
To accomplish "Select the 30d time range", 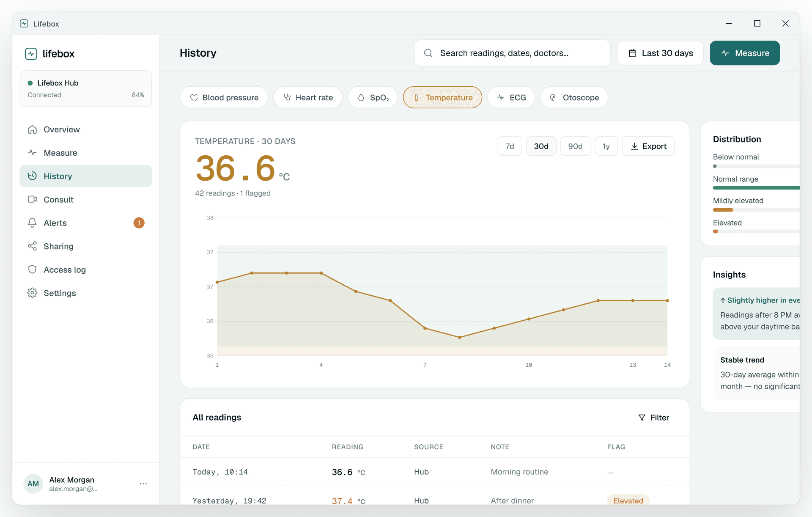I will point(541,146).
